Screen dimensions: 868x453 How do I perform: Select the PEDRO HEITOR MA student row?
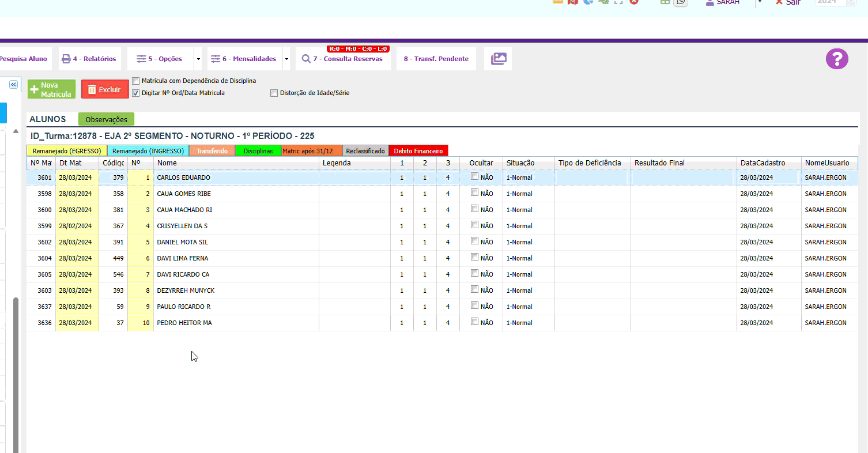coord(184,323)
